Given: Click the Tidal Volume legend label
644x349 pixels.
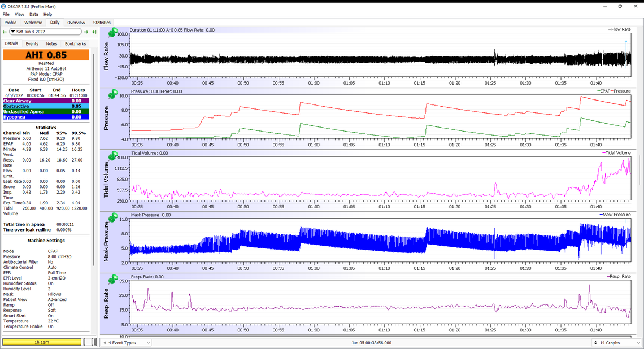Looking at the screenshot, I should point(616,152).
